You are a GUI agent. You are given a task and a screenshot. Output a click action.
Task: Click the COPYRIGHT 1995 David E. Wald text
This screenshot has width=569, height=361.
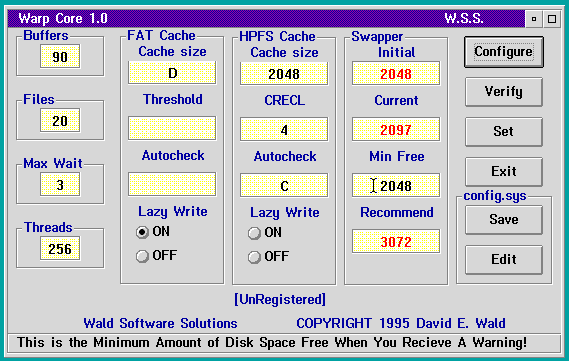click(401, 323)
